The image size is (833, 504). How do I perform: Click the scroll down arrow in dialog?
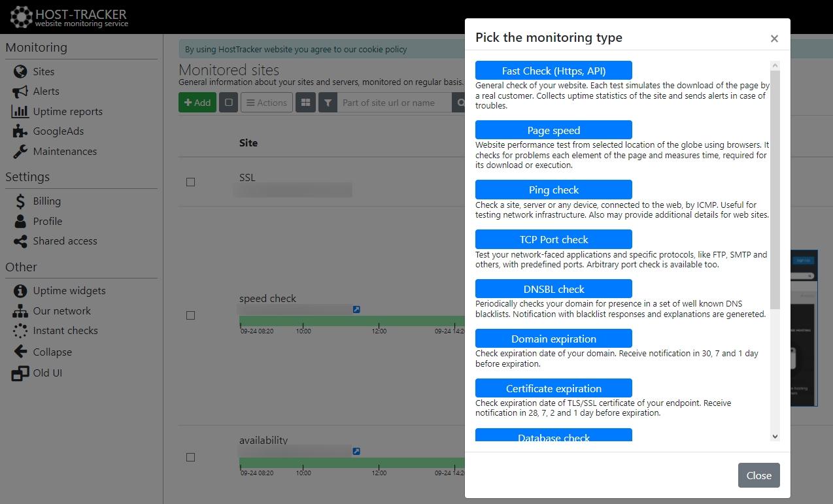click(x=775, y=436)
